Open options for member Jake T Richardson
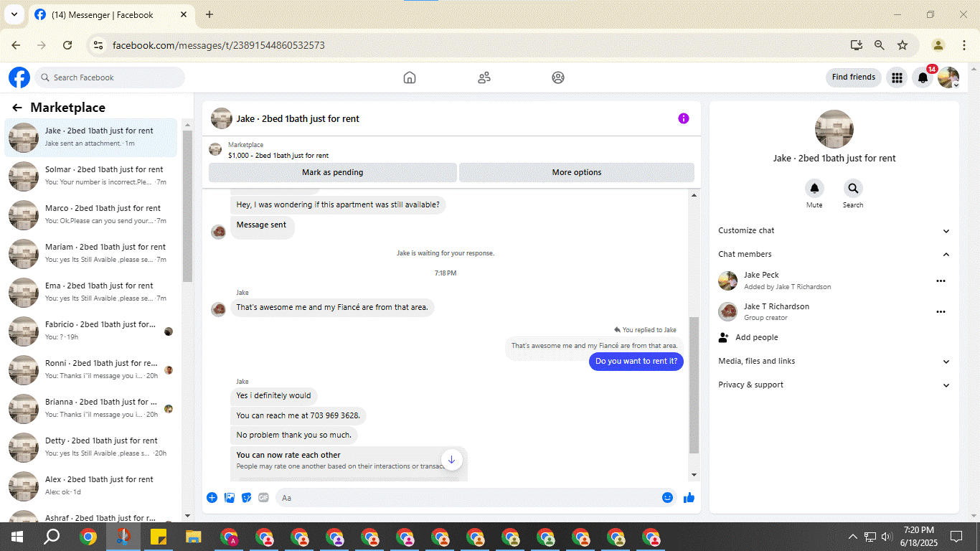Viewport: 980px width, 551px height. click(941, 311)
